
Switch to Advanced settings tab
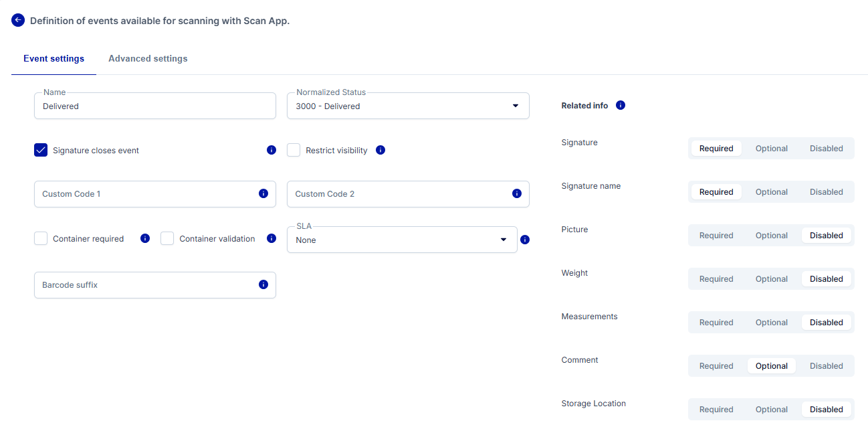tap(148, 59)
